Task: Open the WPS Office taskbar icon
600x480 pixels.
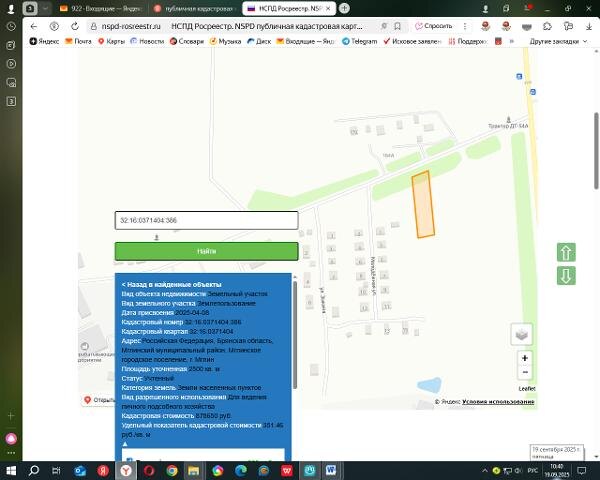Action: 287,470
